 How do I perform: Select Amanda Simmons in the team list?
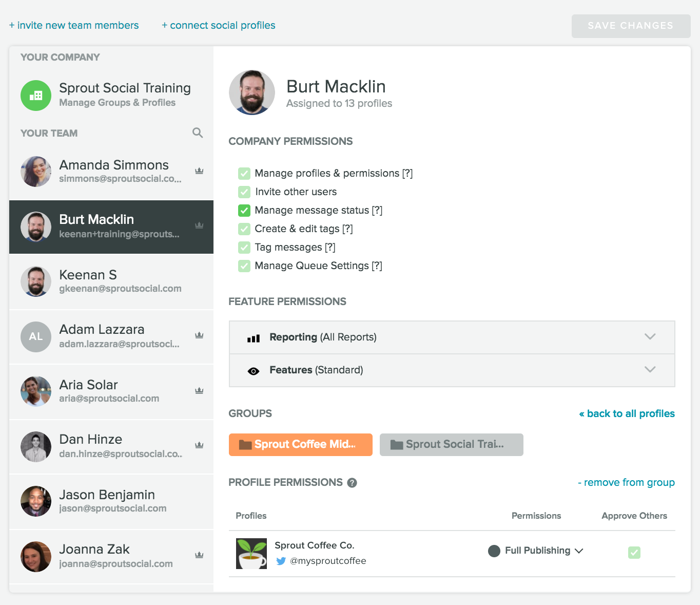coord(111,172)
